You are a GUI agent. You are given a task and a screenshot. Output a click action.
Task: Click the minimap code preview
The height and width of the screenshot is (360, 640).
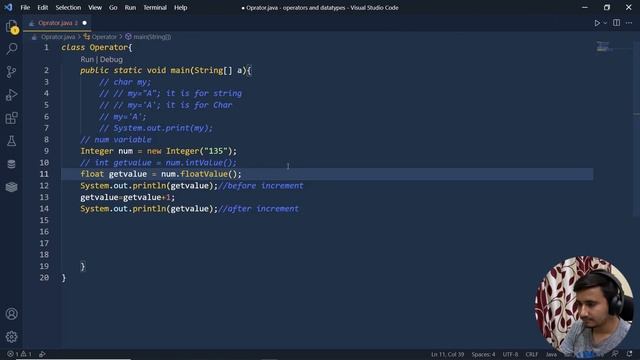[x=603, y=47]
